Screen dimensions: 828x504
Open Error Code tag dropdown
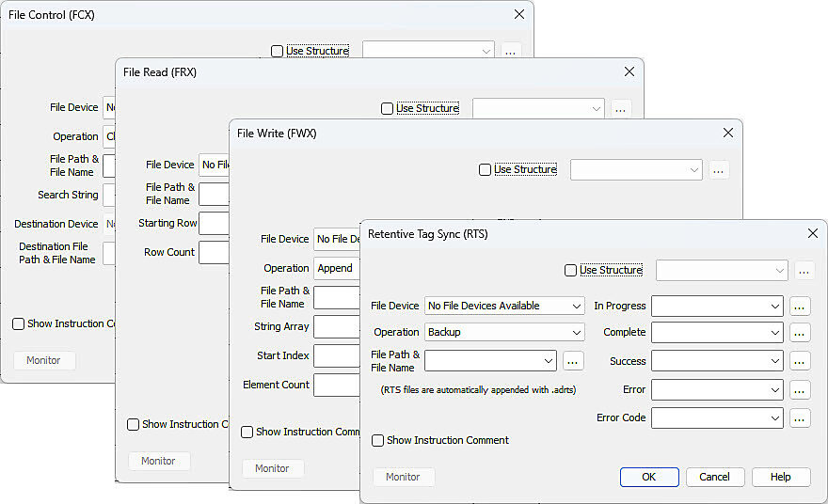(x=717, y=418)
